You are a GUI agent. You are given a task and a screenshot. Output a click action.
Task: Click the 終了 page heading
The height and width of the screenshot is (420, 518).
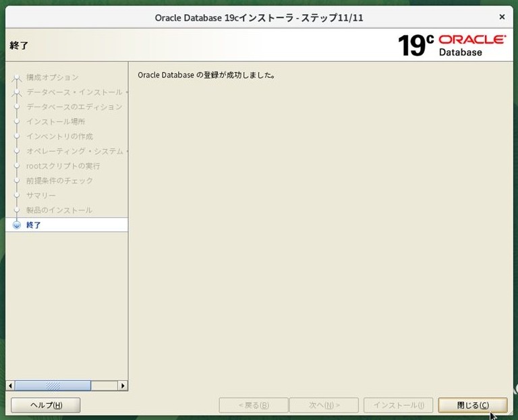19,45
